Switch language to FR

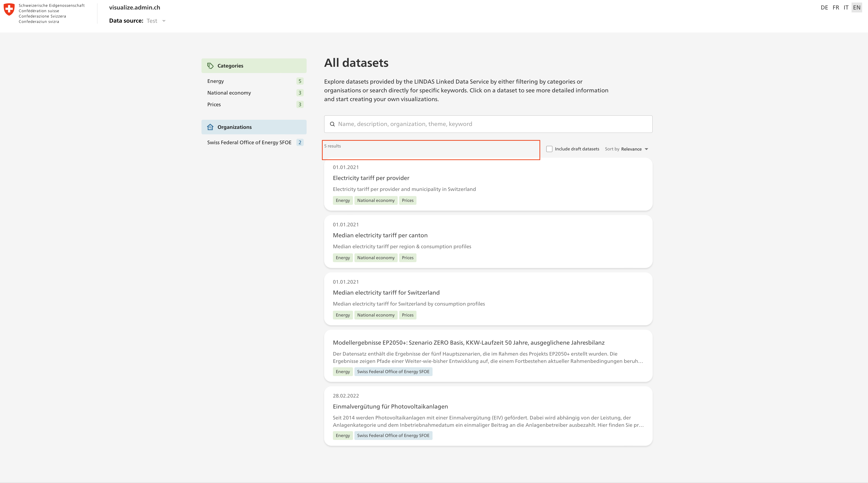836,7
